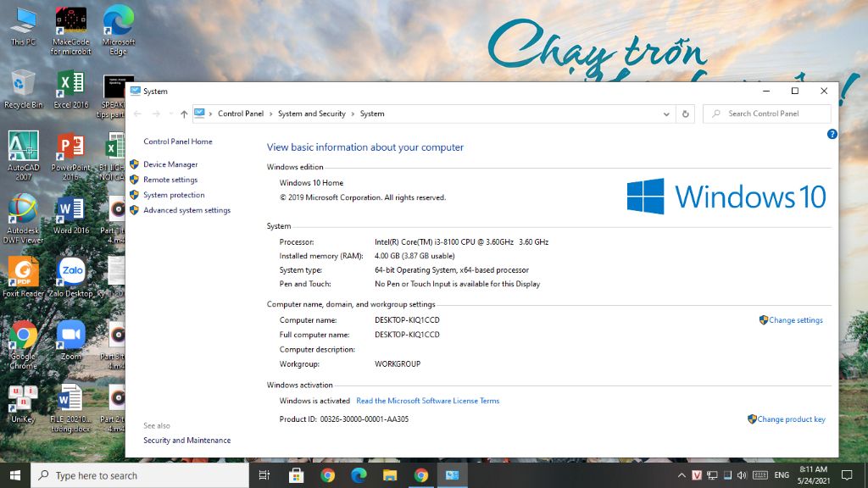Open Microsoft Edge desktop shortcut
The height and width of the screenshot is (488, 868).
click(118, 30)
